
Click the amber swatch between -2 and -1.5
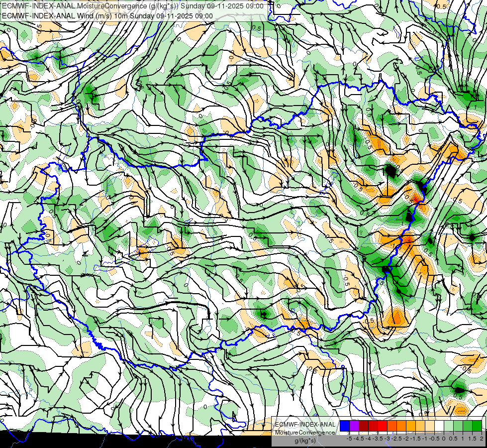tap(411, 426)
